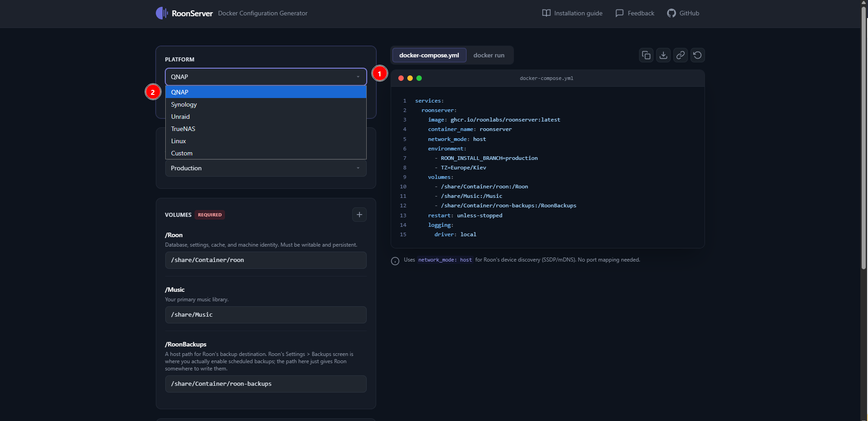Open the Feedback link
Screen dimensions: 868x421
tap(635, 13)
